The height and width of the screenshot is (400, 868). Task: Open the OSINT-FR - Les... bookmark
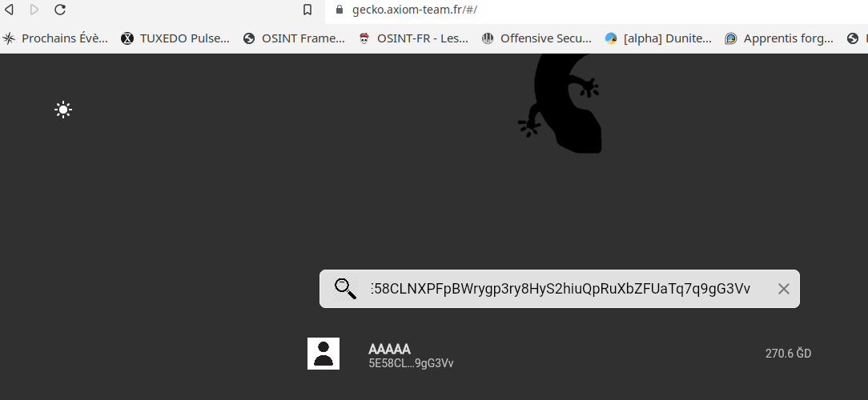[413, 38]
